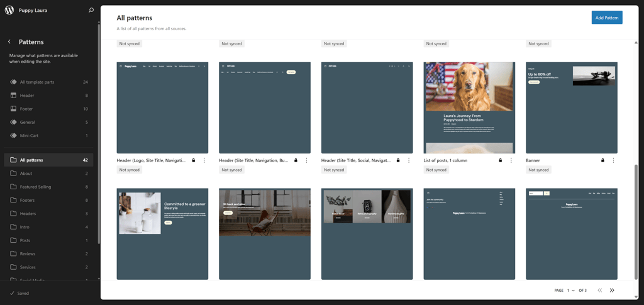Click the Posts folder icon
644x305 pixels.
[13, 241]
